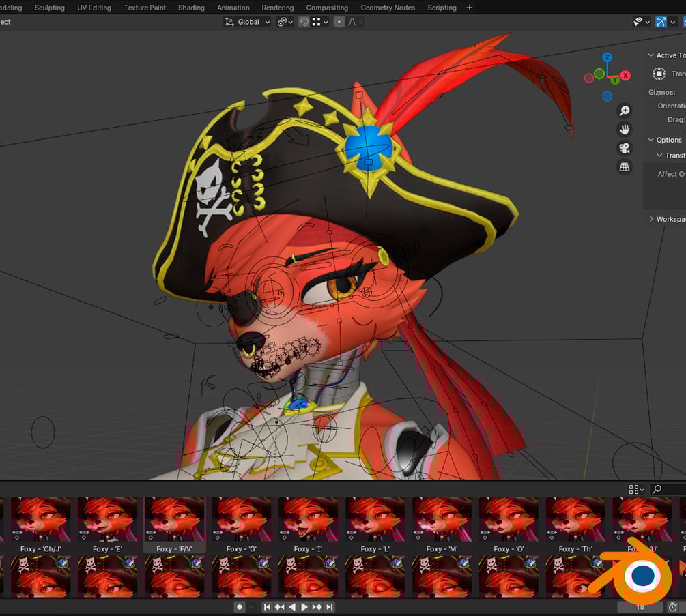Screen dimensions: 686x616
Task: Click the Transform tool icon in sidebar
Action: pyautogui.click(x=659, y=74)
